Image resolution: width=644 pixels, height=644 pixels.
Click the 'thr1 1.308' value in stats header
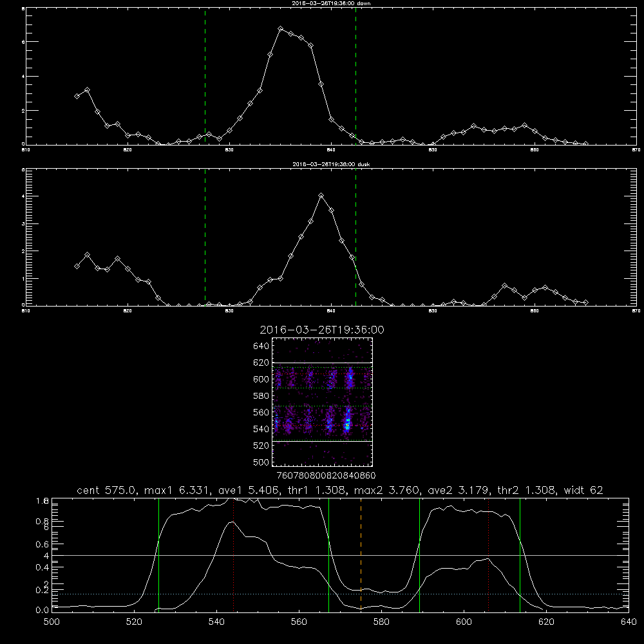(x=319, y=490)
